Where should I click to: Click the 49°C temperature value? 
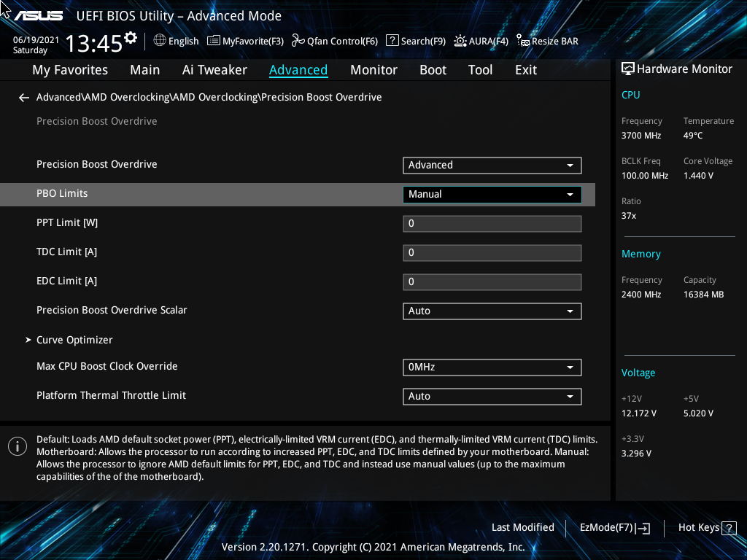click(x=693, y=136)
